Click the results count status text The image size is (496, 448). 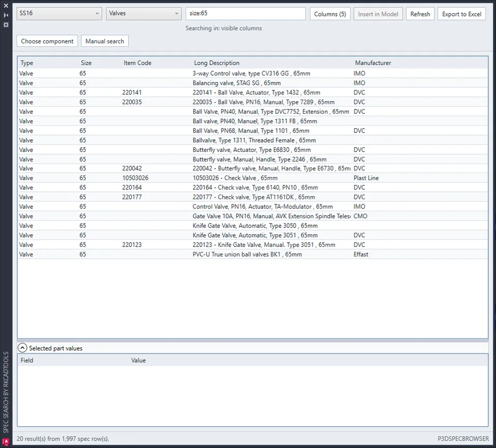63,439
